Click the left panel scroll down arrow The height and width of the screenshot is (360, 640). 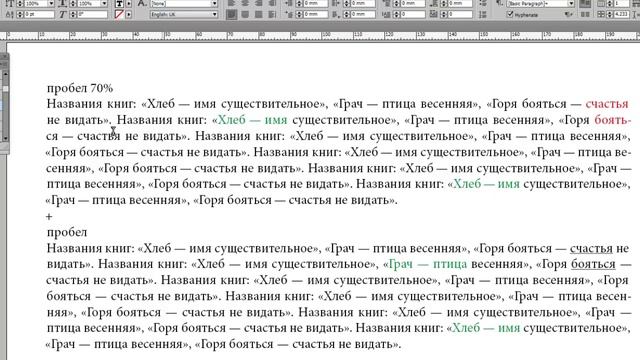pos(5,138)
